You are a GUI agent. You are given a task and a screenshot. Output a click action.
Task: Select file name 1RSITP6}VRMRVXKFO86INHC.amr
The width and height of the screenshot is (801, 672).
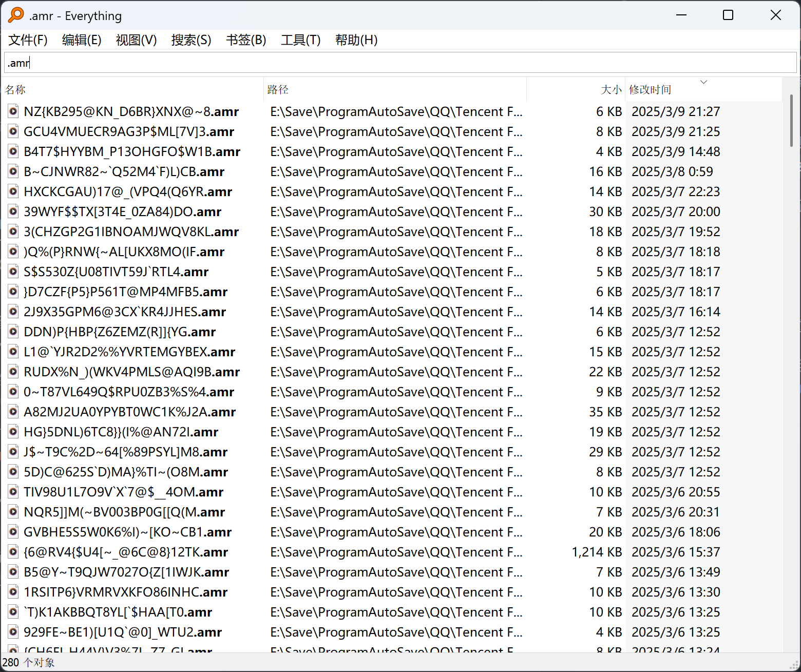pos(126,592)
